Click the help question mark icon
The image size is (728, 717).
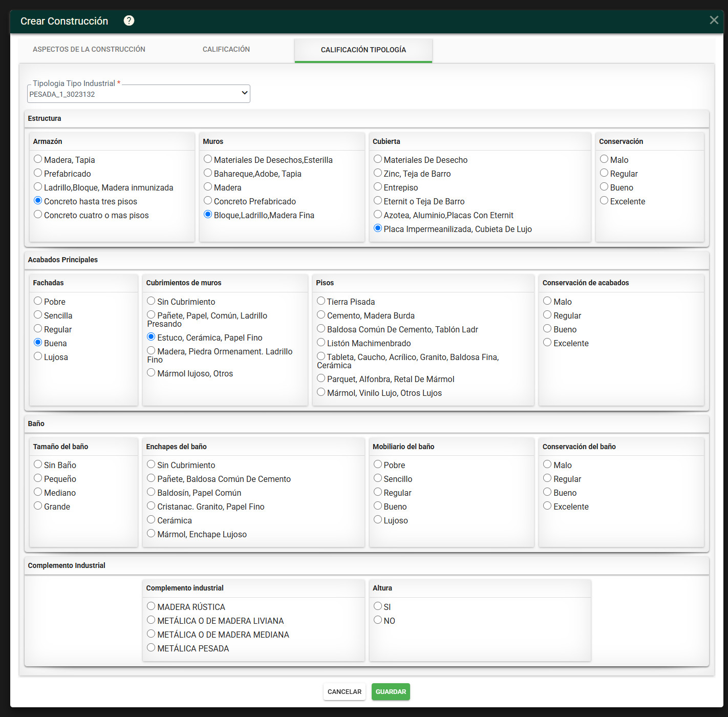(129, 20)
